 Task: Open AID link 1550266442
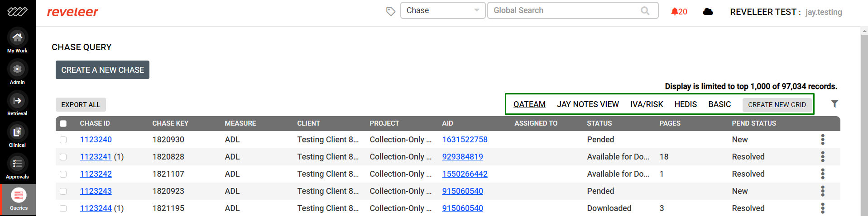[465, 174]
